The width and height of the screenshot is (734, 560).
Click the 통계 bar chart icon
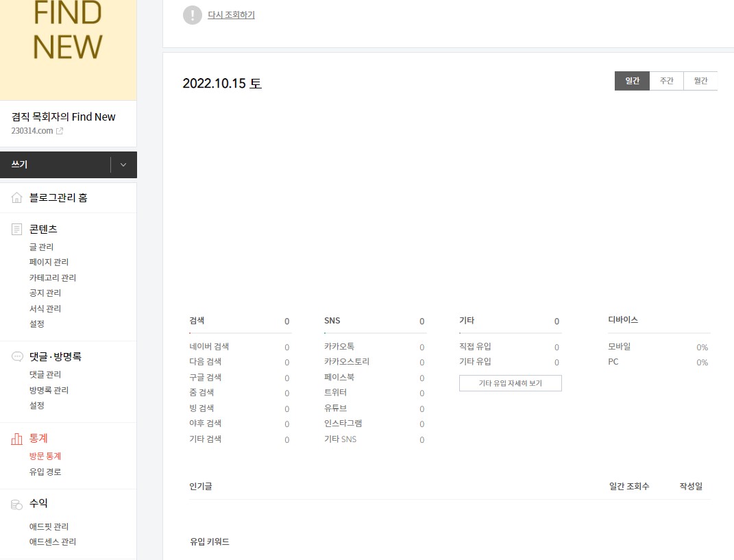16,438
